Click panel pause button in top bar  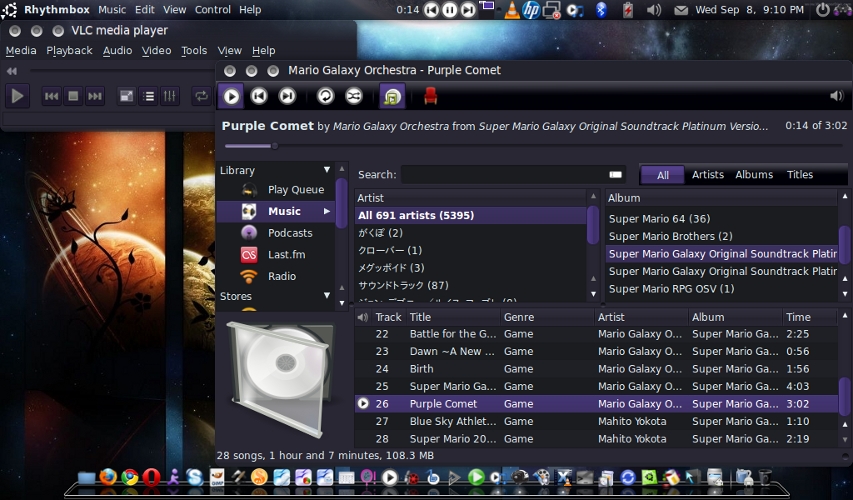[449, 9]
